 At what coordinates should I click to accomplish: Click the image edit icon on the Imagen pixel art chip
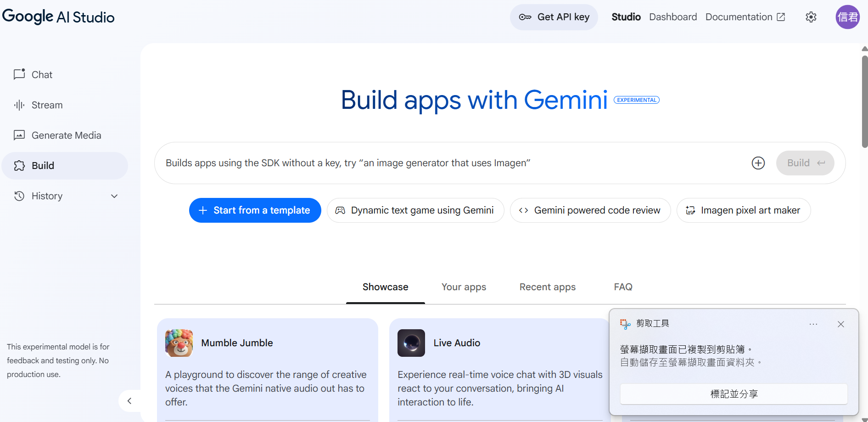click(690, 210)
